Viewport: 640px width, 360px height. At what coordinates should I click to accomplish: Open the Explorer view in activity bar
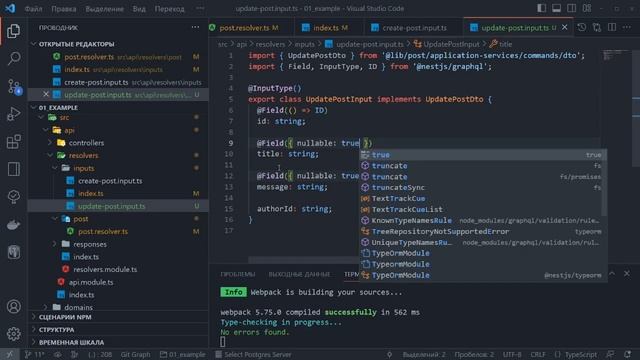pyautogui.click(x=13, y=31)
